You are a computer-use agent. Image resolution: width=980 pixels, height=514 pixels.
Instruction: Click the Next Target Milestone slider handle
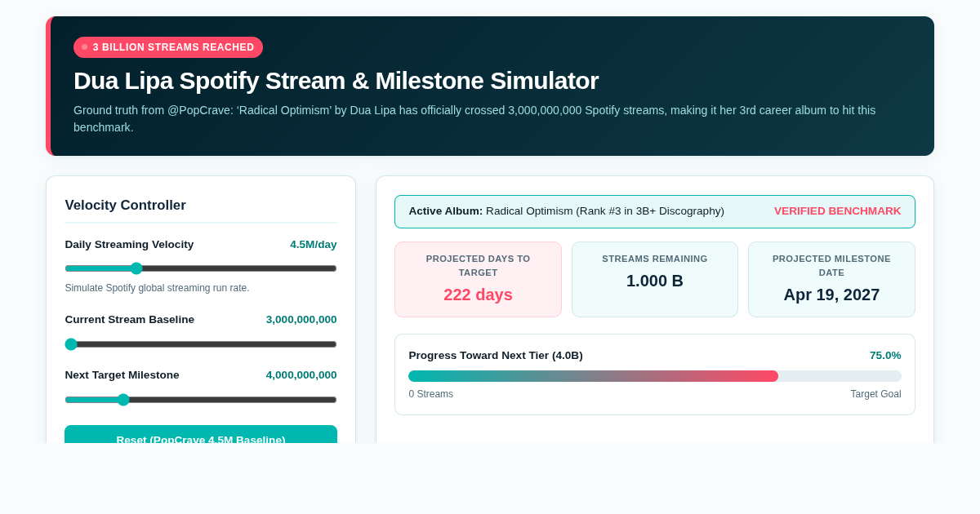[123, 400]
